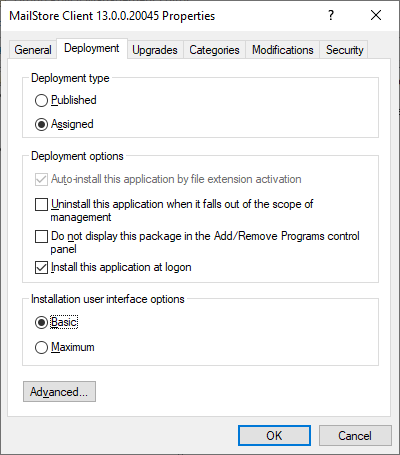Switch to the Upgrades tab

pyautogui.click(x=155, y=50)
